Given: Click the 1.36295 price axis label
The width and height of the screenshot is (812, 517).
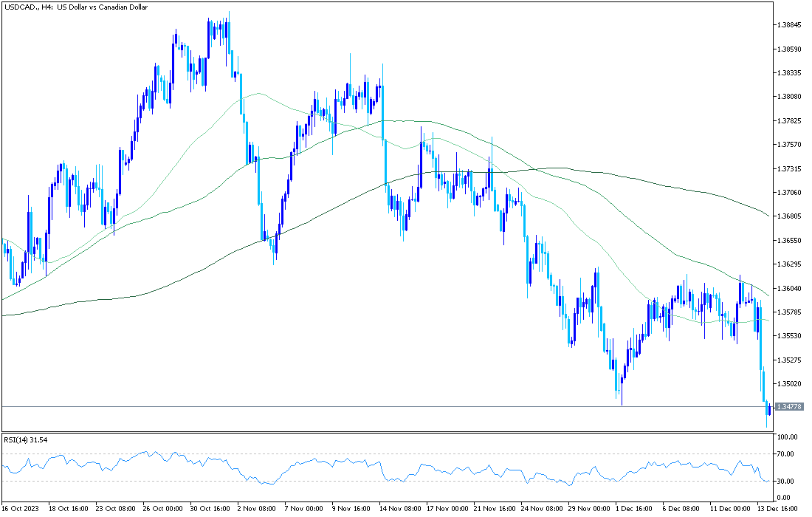Looking at the screenshot, I should tap(790, 264).
